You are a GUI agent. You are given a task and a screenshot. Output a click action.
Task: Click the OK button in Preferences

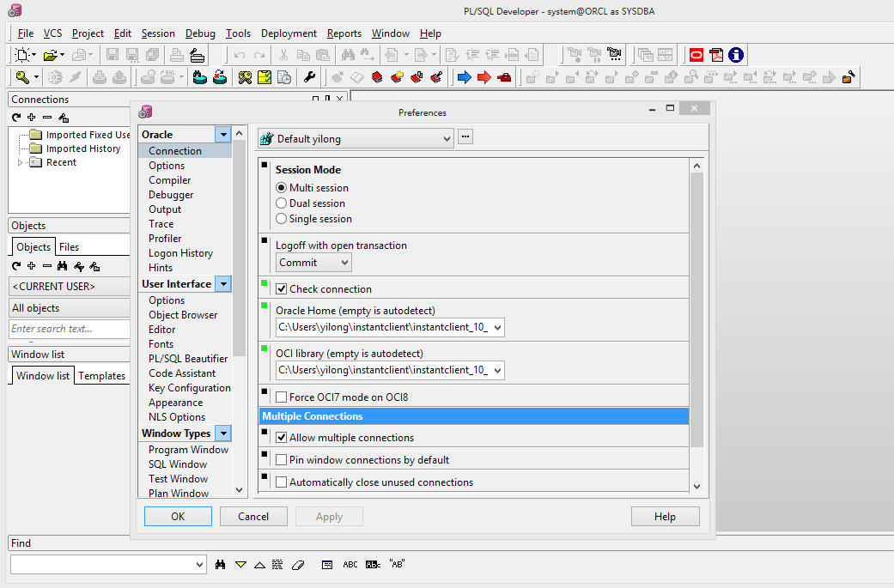178,517
